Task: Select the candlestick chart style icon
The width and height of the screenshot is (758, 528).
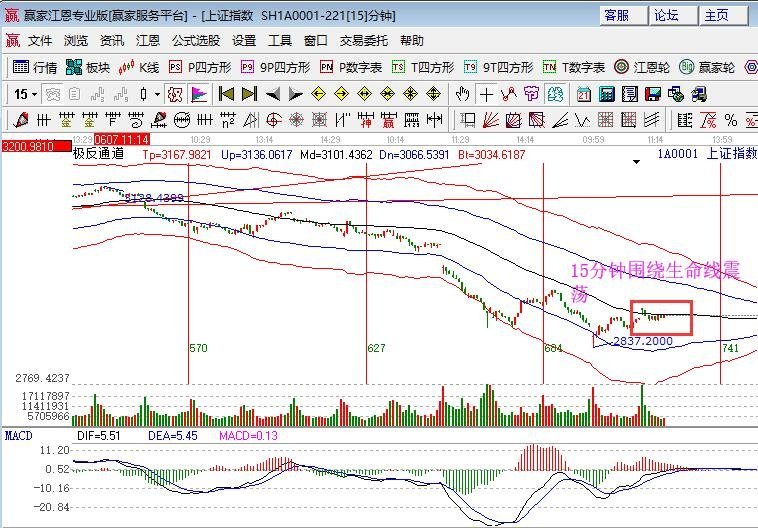Action: [x=144, y=94]
